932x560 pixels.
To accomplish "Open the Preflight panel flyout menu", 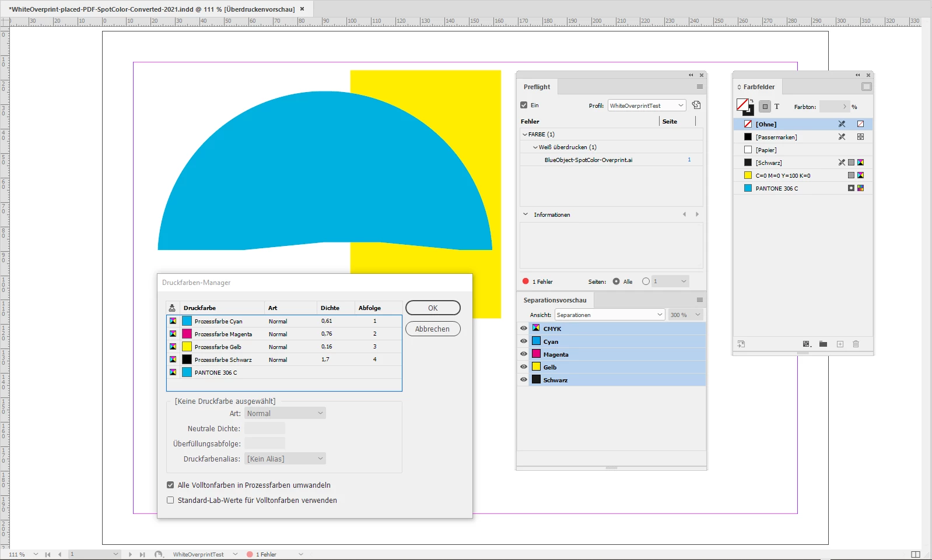I will click(699, 87).
